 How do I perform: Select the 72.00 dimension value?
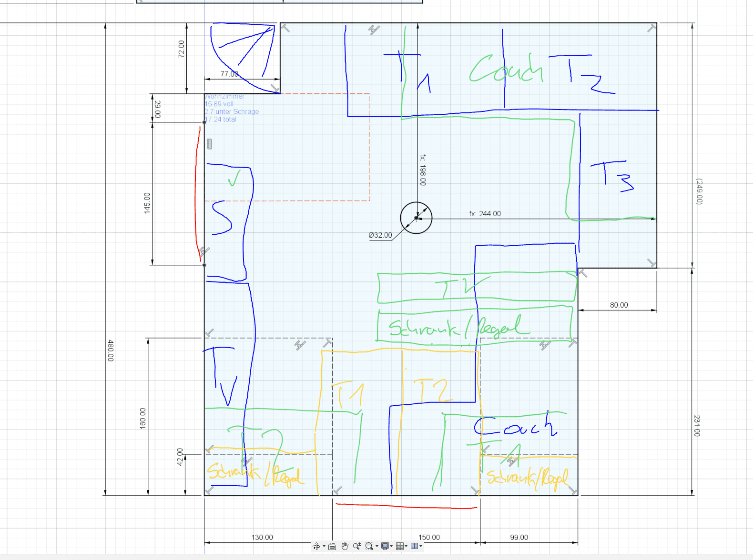181,49
